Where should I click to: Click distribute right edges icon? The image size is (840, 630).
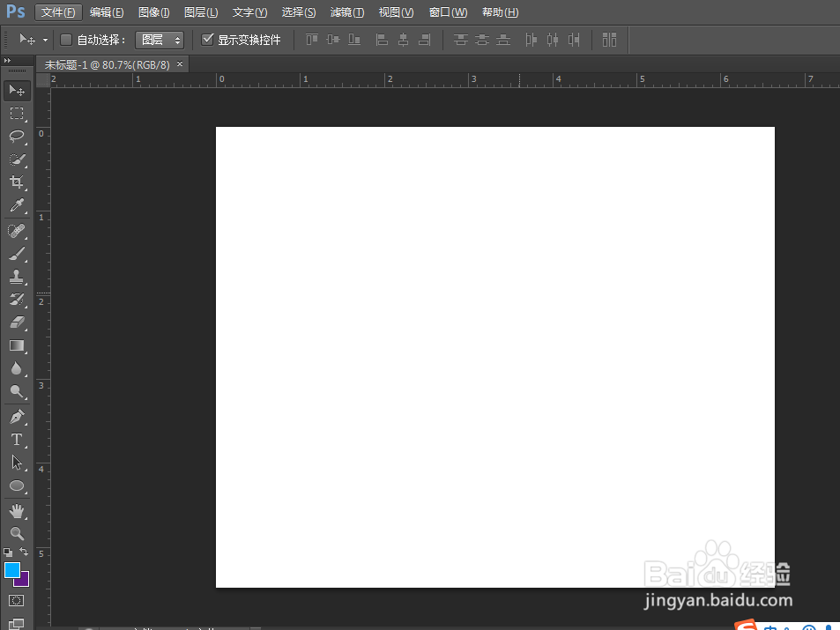point(574,40)
